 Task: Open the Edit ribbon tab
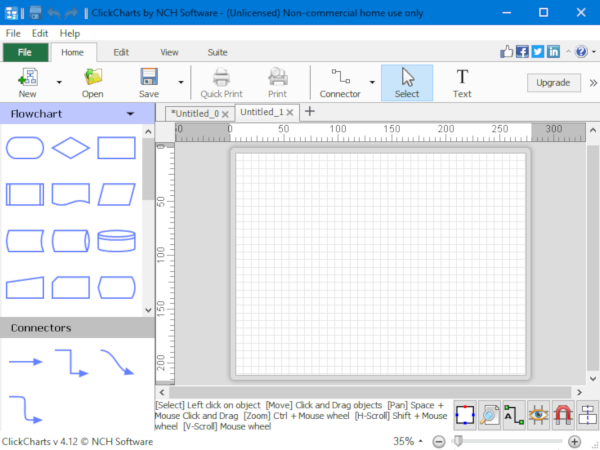121,52
